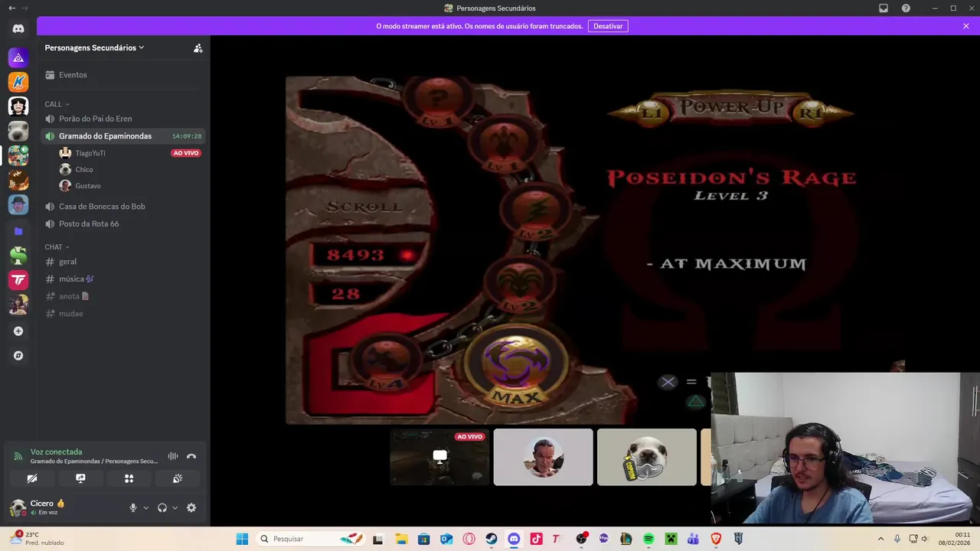
Task: Open the live stream thumbnail tile
Action: [x=439, y=457]
